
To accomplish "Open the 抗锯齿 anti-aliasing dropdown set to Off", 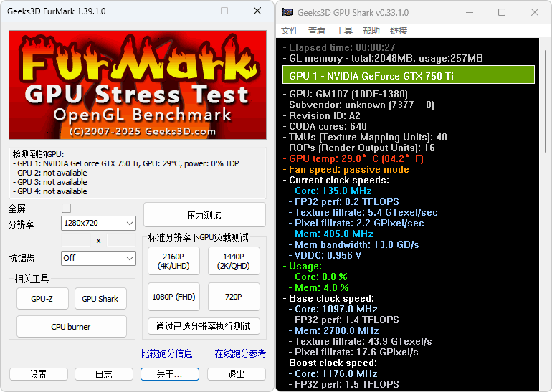I will [99, 258].
